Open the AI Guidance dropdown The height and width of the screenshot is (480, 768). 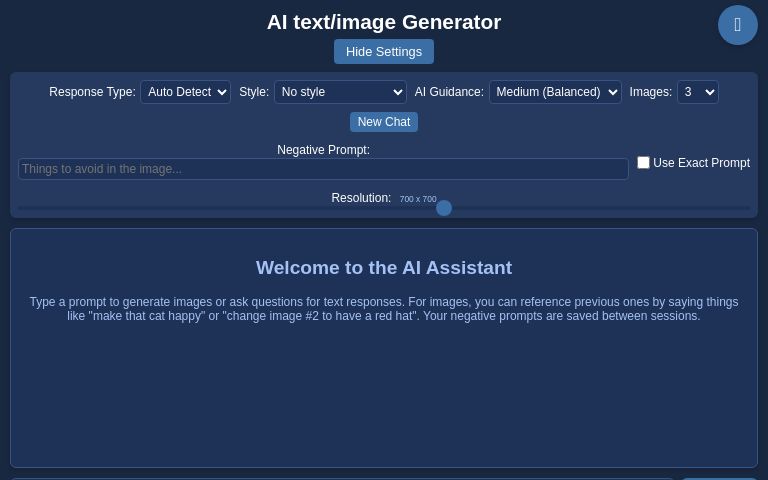(x=555, y=92)
